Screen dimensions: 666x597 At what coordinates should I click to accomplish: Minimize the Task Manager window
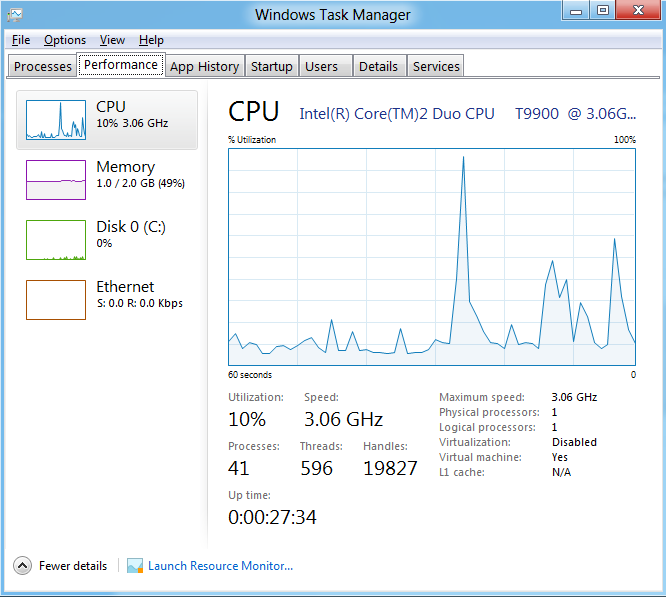(x=576, y=10)
